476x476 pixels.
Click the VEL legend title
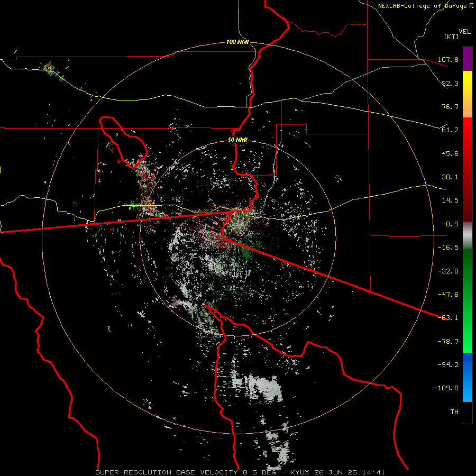click(x=464, y=32)
